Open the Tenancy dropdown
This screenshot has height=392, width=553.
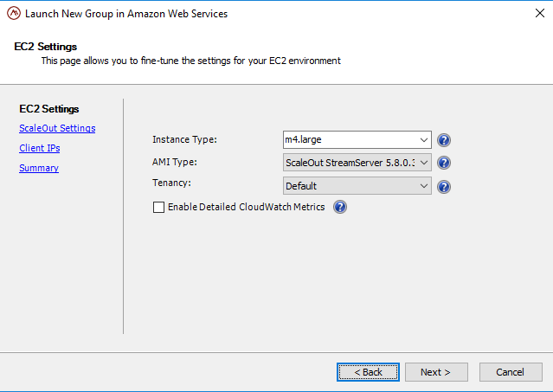tap(423, 186)
